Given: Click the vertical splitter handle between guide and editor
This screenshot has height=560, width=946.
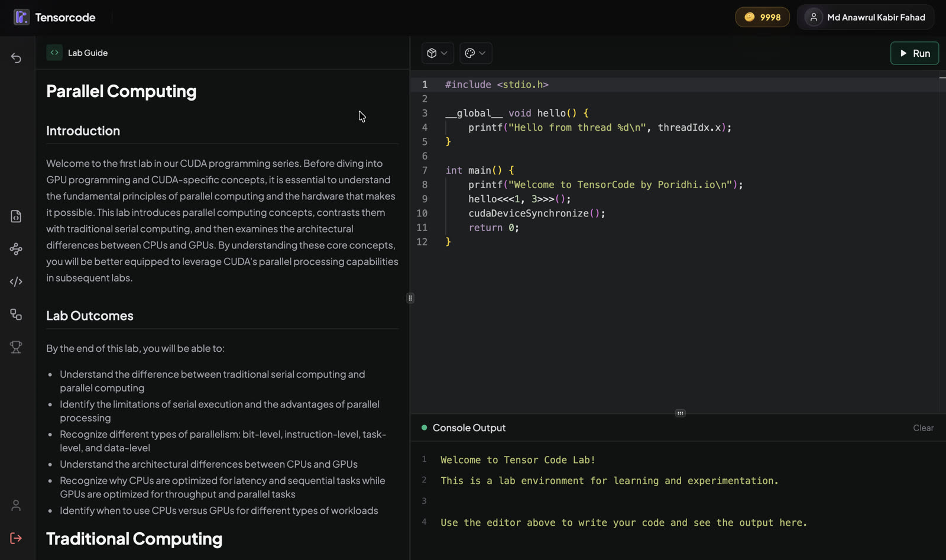Looking at the screenshot, I should tap(410, 298).
